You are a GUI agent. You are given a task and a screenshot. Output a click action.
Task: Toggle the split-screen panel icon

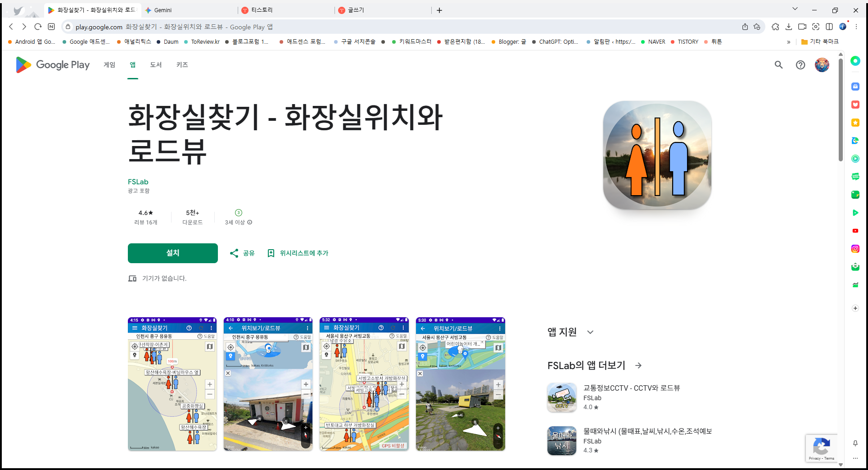[x=830, y=27]
